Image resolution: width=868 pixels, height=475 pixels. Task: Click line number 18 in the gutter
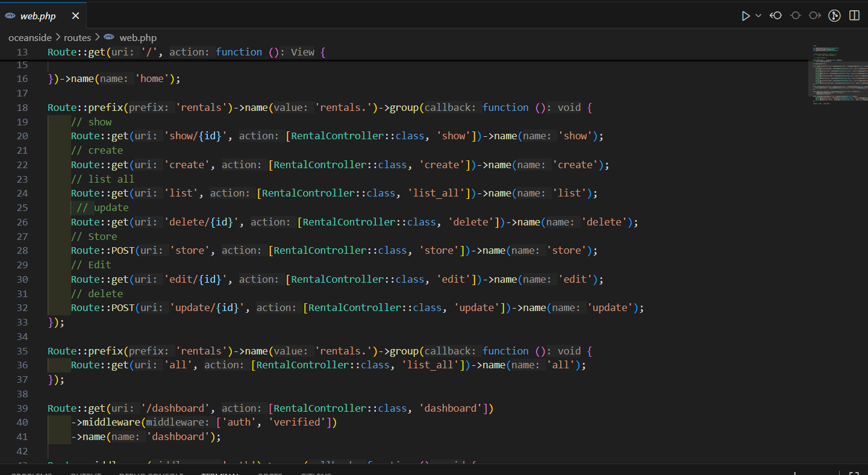coord(22,107)
